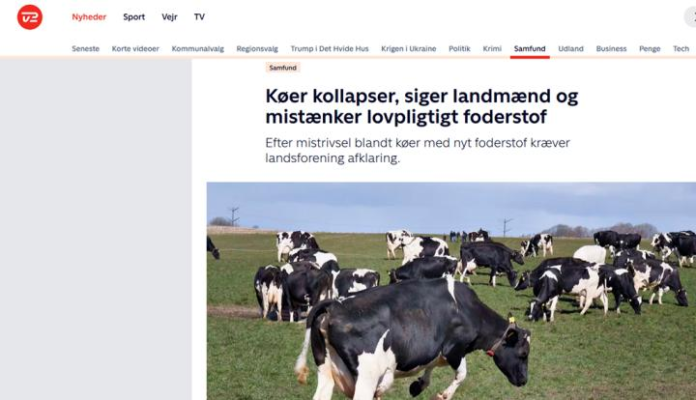Open the Business tab

click(611, 49)
